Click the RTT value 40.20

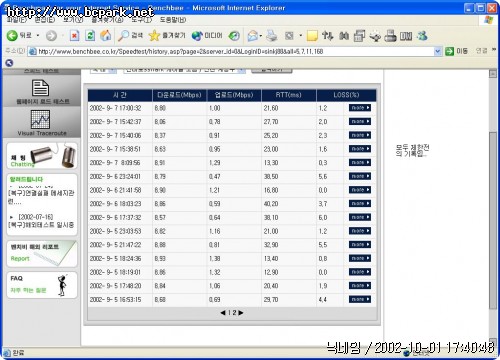pos(271,204)
